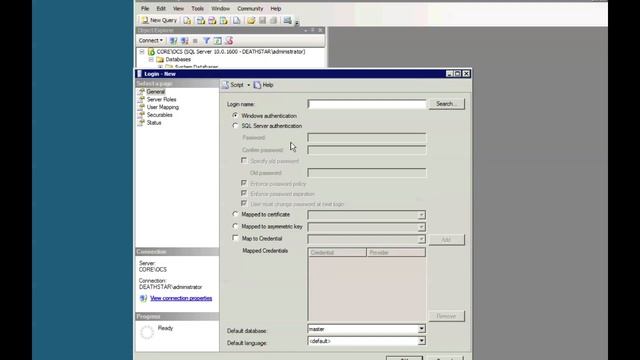Select the CORE\OCS server row text
640x360 pixels.
231,52
